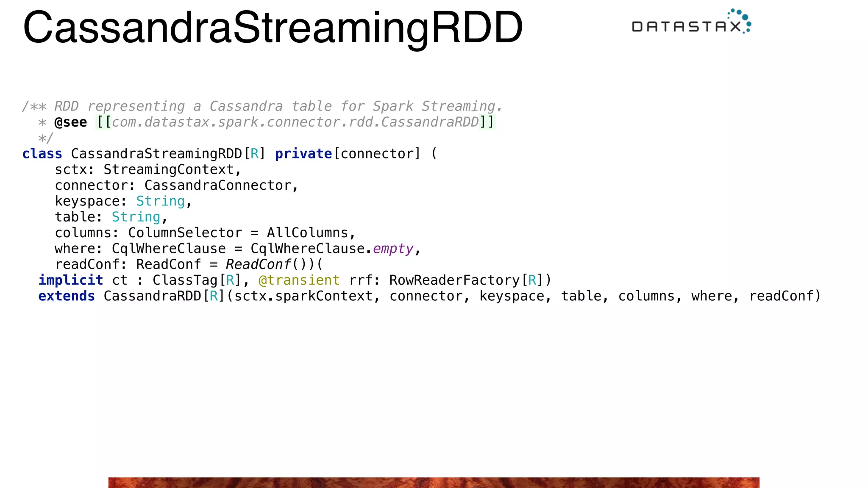
Task: Click the 'class' keyword
Action: [42, 154]
